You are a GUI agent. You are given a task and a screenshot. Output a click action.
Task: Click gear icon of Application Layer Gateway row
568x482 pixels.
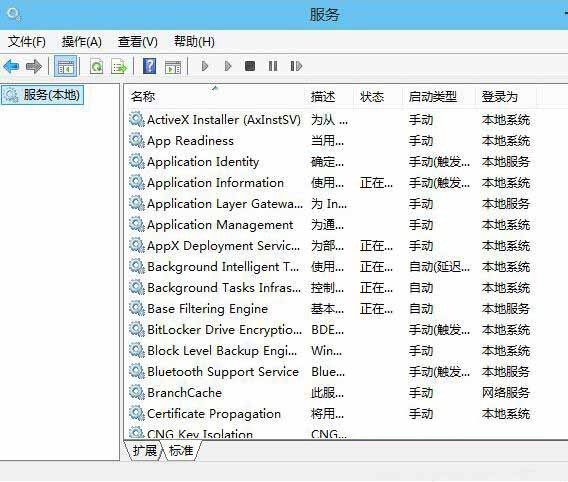coord(137,204)
